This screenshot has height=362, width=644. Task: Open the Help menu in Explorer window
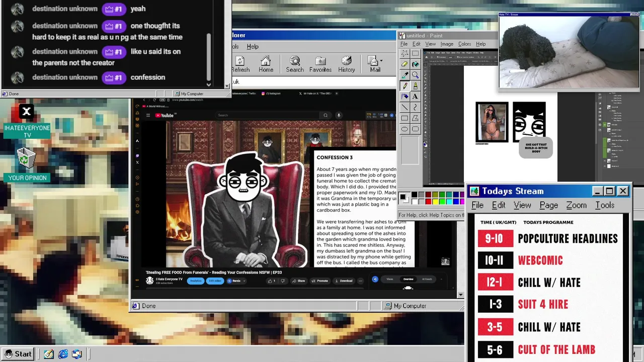click(x=253, y=47)
